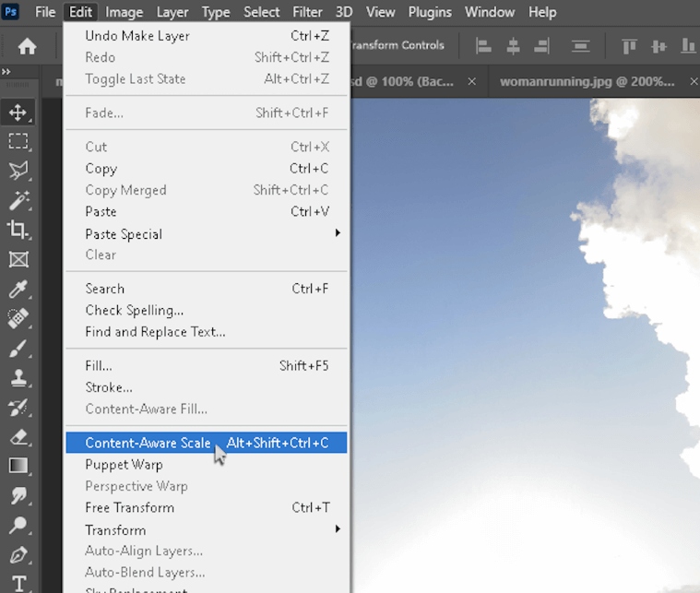Open the File menu

pyautogui.click(x=45, y=12)
